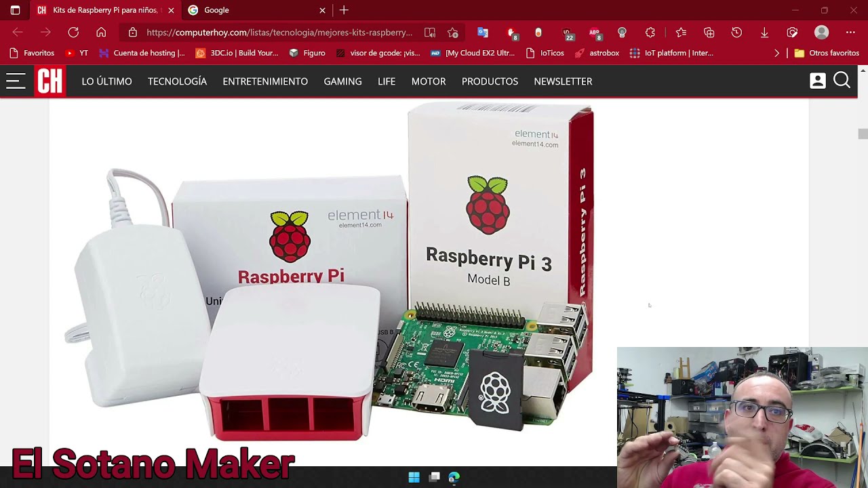
Task: Reload the current page
Action: click(73, 33)
